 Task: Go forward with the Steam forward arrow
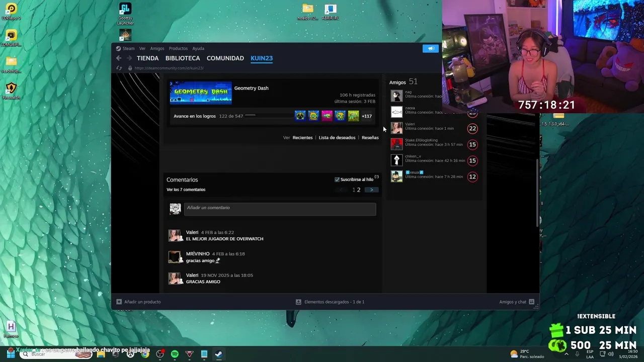(x=129, y=58)
